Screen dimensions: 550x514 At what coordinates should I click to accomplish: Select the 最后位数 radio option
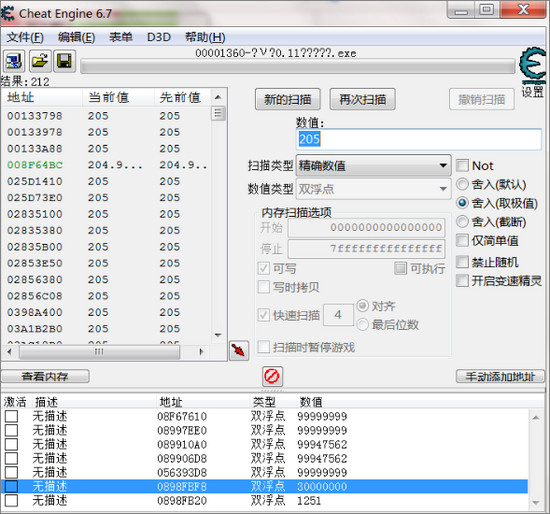pos(363,325)
